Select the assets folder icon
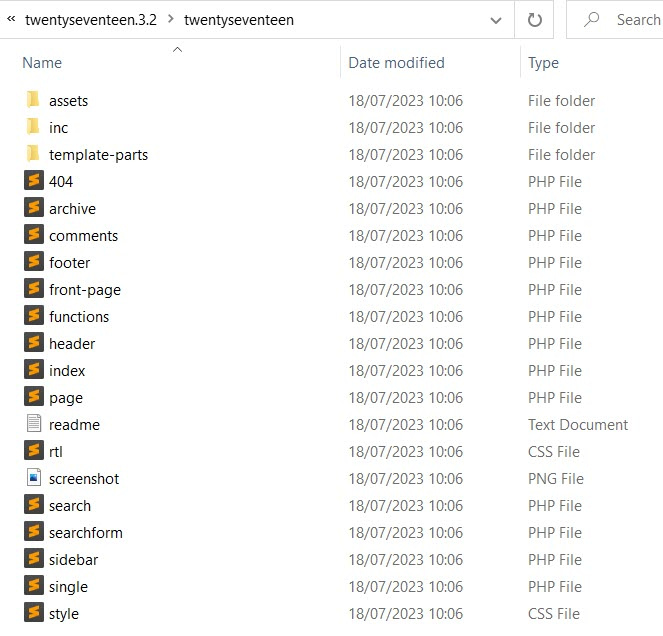The height and width of the screenshot is (636, 663). [33, 100]
